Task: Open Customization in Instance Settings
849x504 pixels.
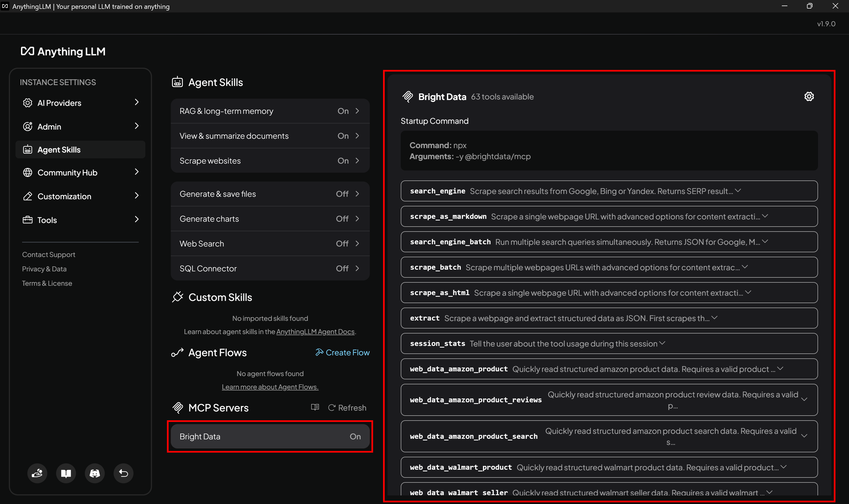Action: tap(64, 196)
